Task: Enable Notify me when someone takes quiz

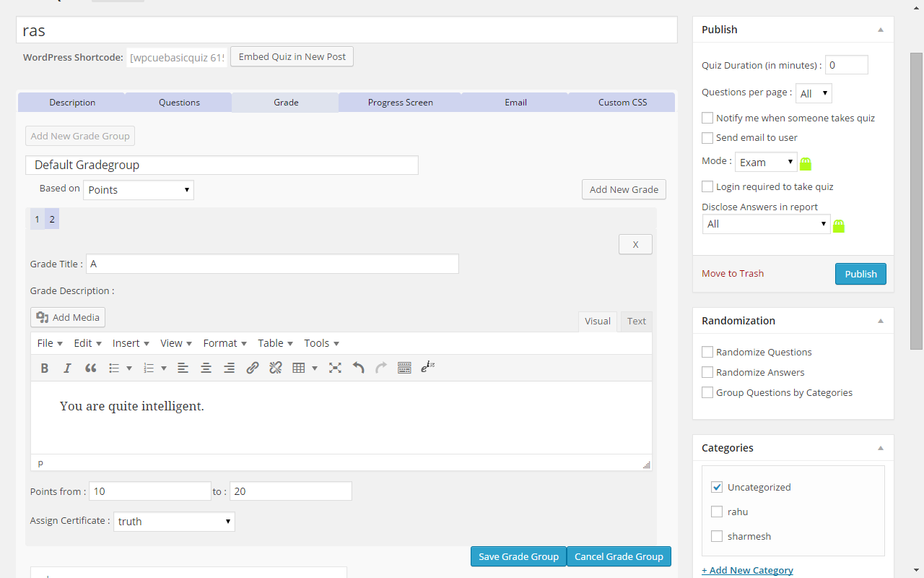Action: (707, 118)
